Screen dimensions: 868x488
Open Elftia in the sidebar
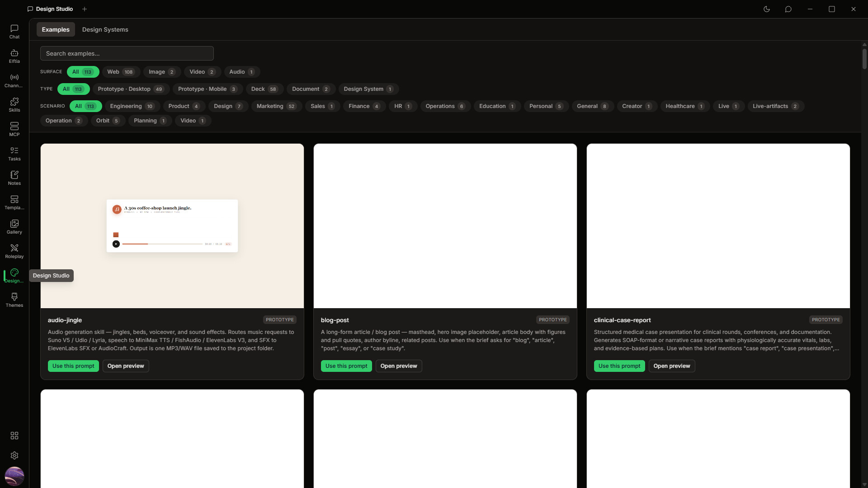point(14,56)
